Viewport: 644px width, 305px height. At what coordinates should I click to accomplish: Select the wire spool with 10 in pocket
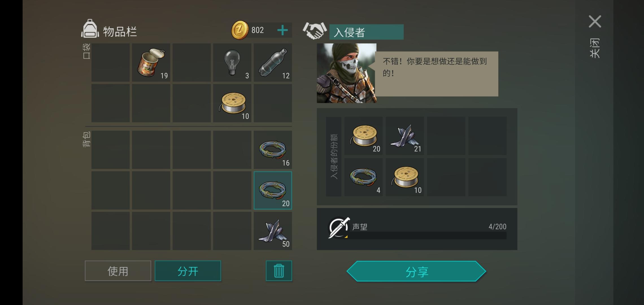pyautogui.click(x=232, y=103)
